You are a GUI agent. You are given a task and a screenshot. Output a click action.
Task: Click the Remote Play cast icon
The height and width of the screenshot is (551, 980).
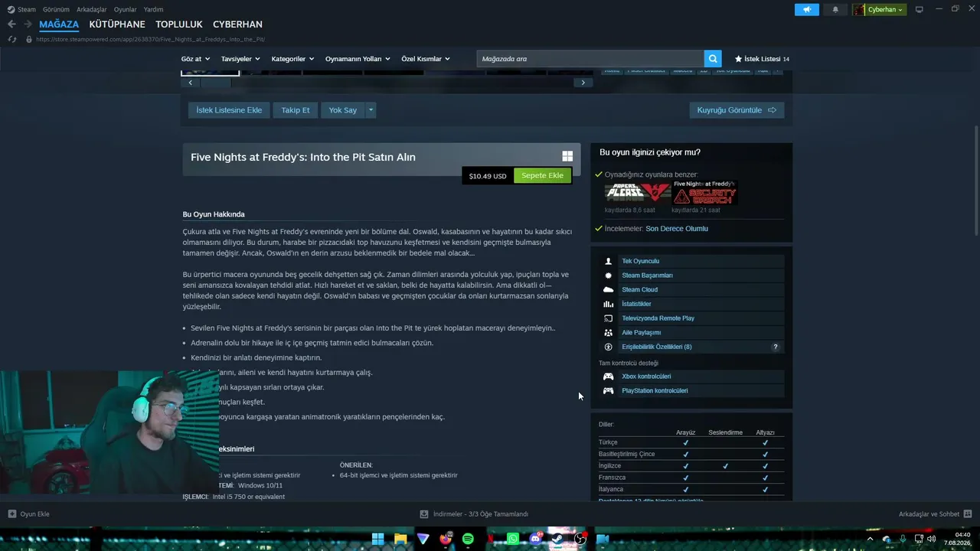pos(608,318)
